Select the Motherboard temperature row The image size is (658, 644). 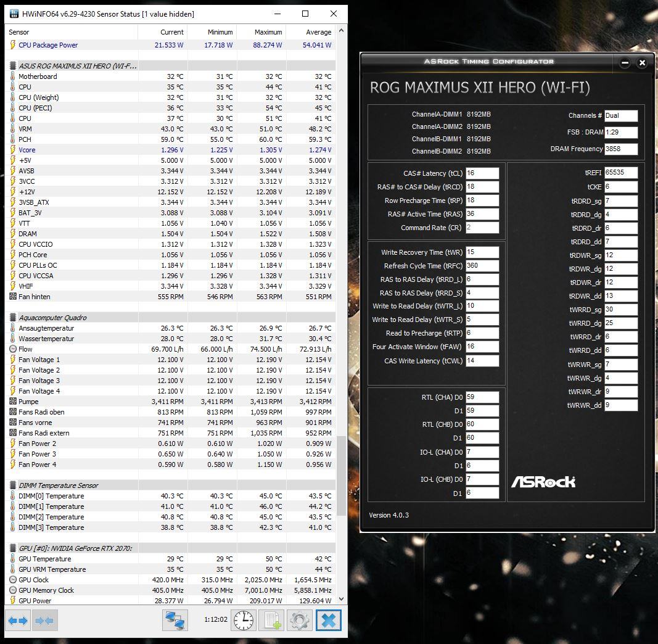[x=170, y=76]
